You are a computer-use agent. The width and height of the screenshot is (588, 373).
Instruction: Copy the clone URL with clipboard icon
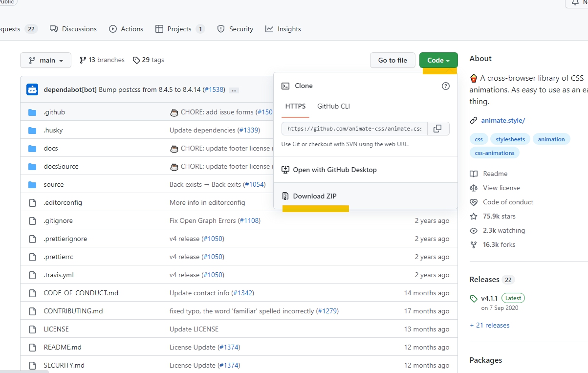(438, 129)
